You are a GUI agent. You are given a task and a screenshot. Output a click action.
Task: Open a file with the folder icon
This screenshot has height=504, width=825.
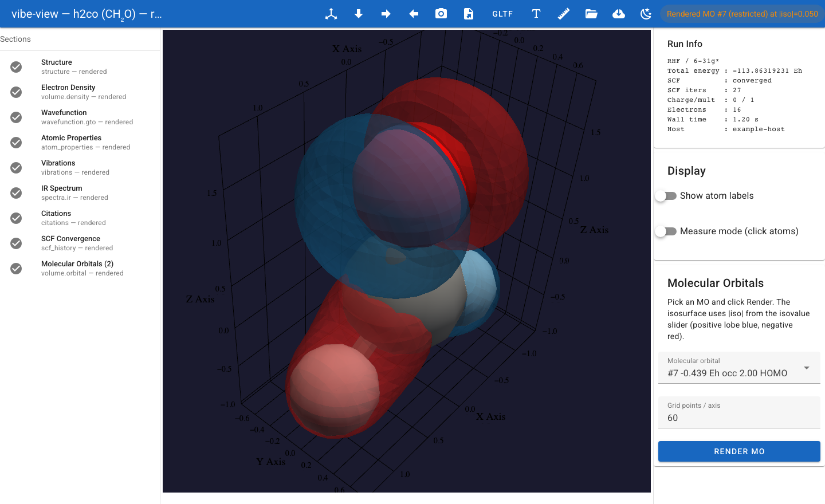pos(591,14)
